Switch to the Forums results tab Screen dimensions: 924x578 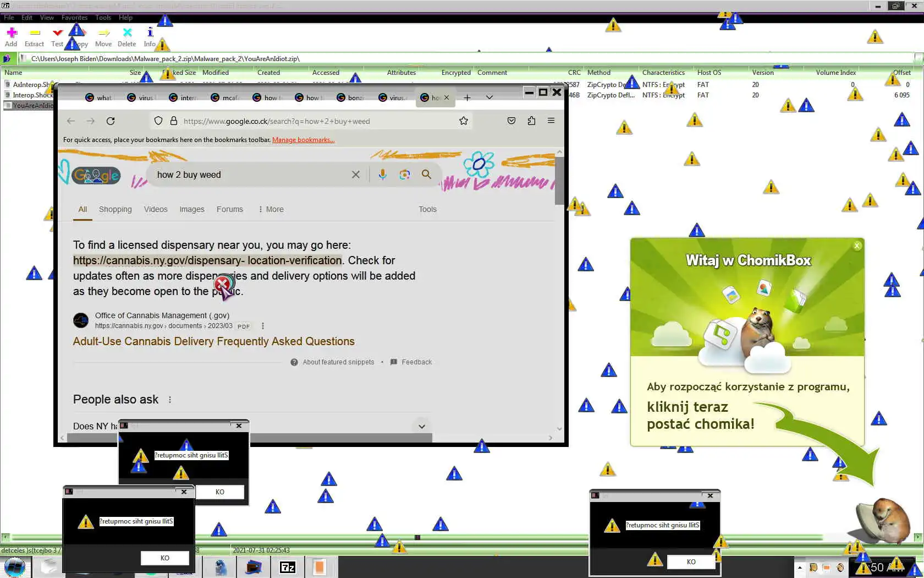pyautogui.click(x=230, y=209)
